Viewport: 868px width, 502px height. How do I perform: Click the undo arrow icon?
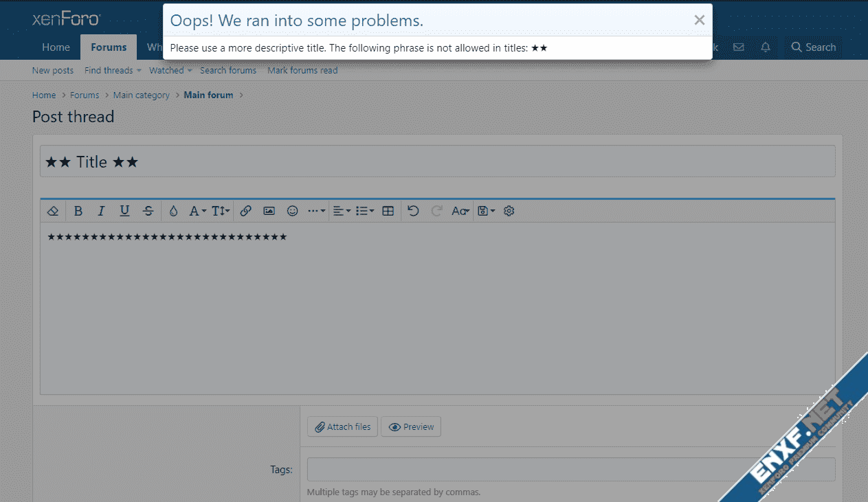[x=413, y=212]
